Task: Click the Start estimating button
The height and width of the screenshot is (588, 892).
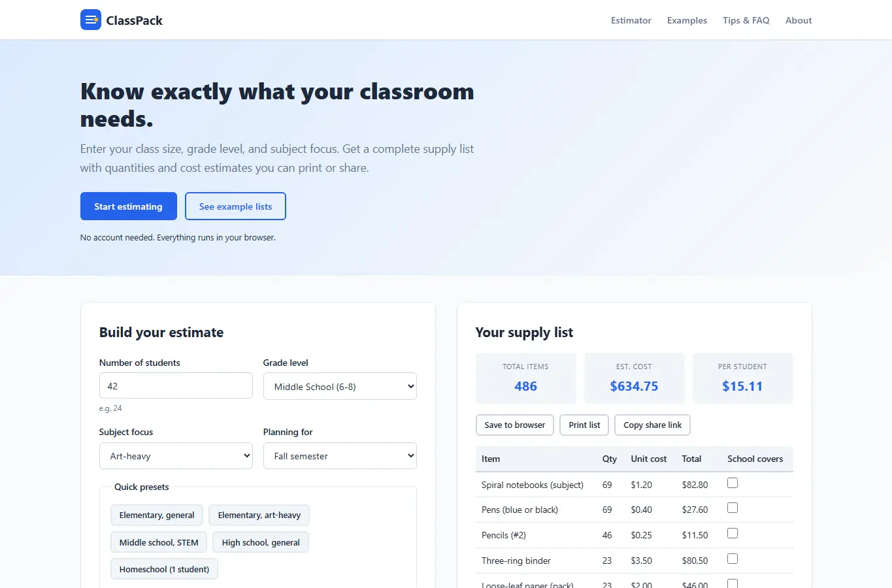Action: [x=129, y=206]
